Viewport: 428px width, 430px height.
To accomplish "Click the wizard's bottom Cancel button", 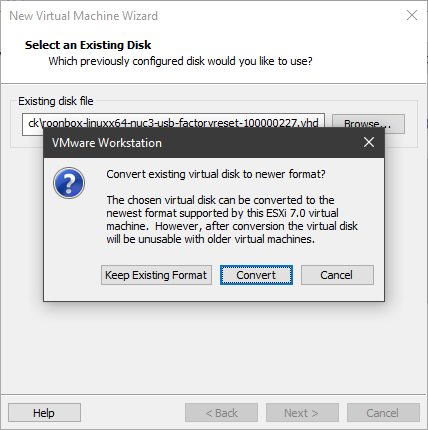I will [383, 413].
